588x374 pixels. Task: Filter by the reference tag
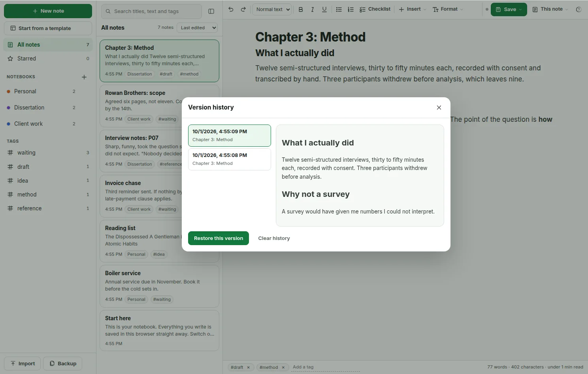click(48, 208)
